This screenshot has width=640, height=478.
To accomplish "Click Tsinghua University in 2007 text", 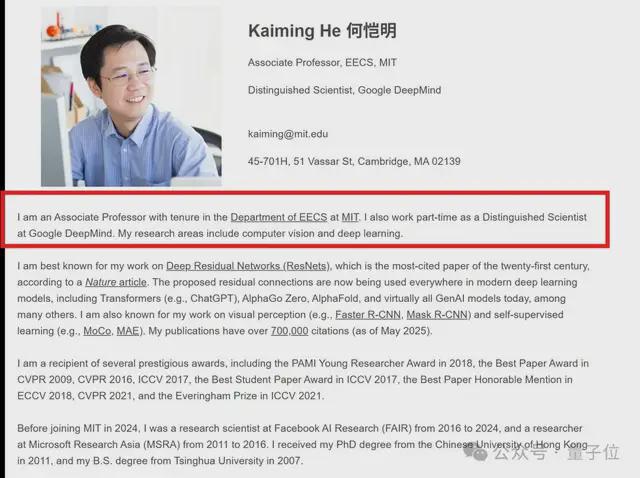I will click(238, 461).
